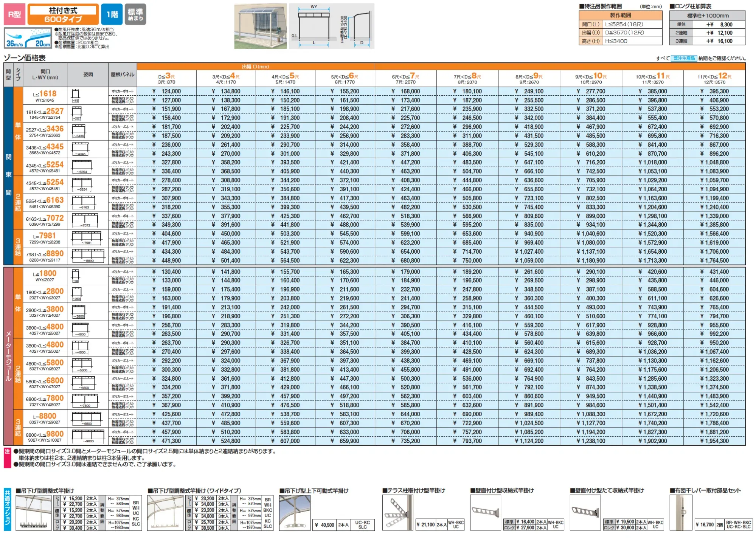Click the 36m/s 20cm wind-snow rating icon
Image resolution: width=756 pixels, height=538 pixels.
point(28,39)
